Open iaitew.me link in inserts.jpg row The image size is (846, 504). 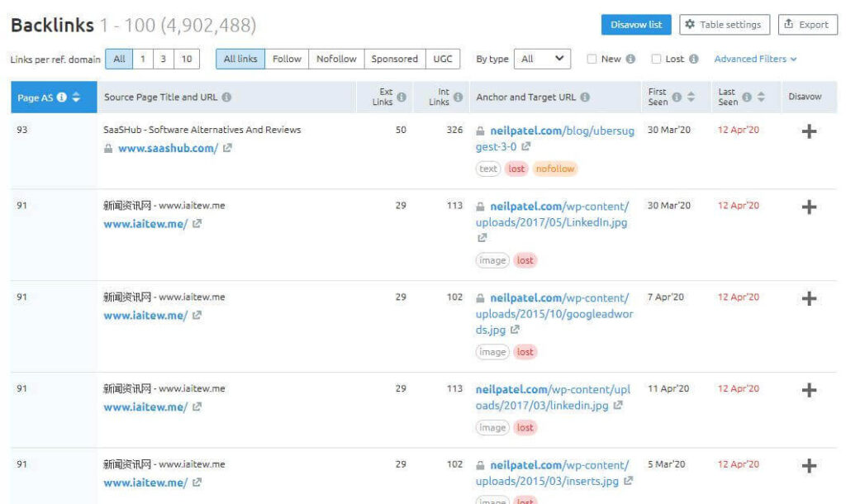145,483
